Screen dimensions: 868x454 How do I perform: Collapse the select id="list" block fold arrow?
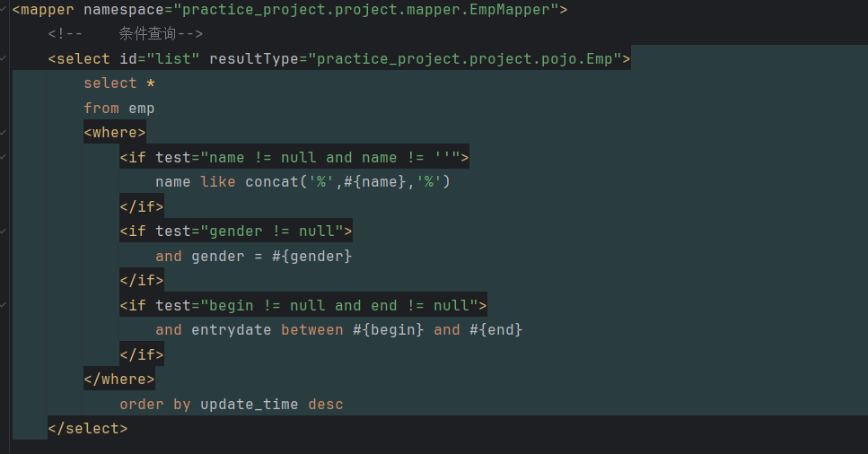coord(4,59)
